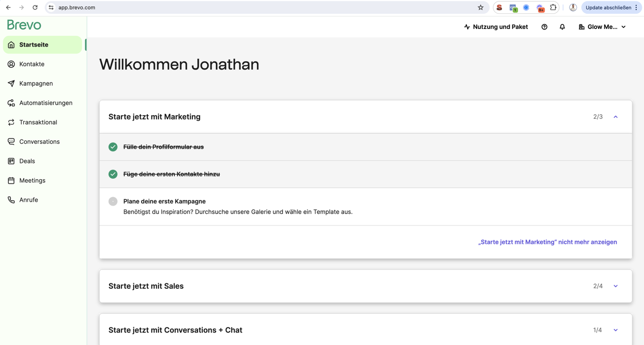This screenshot has height=345, width=644.
Task: Click the nicht mehr anzeigen link
Action: tap(547, 242)
